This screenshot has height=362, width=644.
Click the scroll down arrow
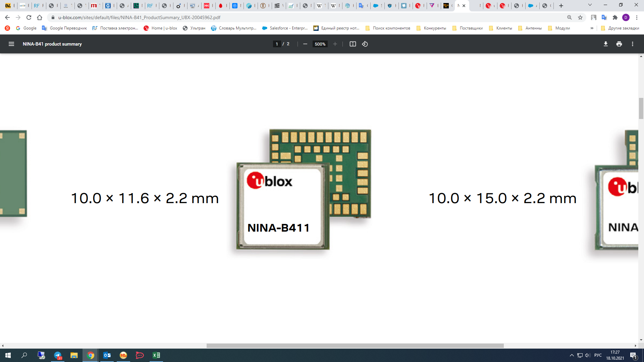[641, 340]
